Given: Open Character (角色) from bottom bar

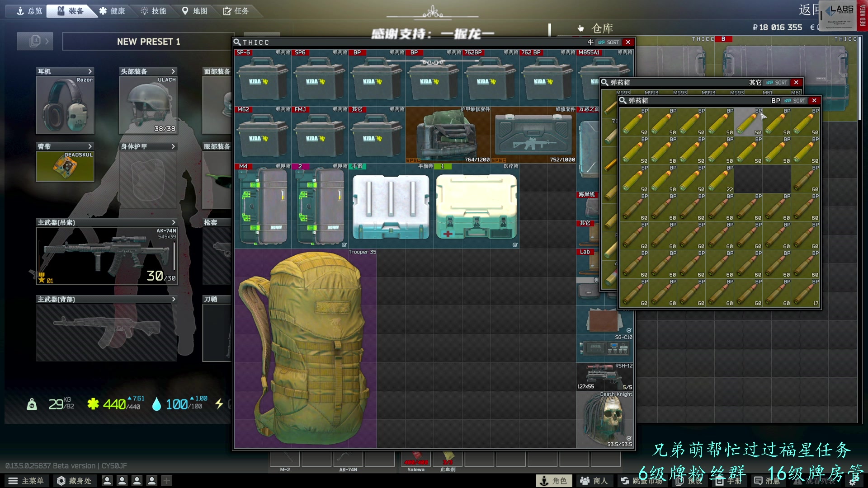Looking at the screenshot, I should (554, 481).
